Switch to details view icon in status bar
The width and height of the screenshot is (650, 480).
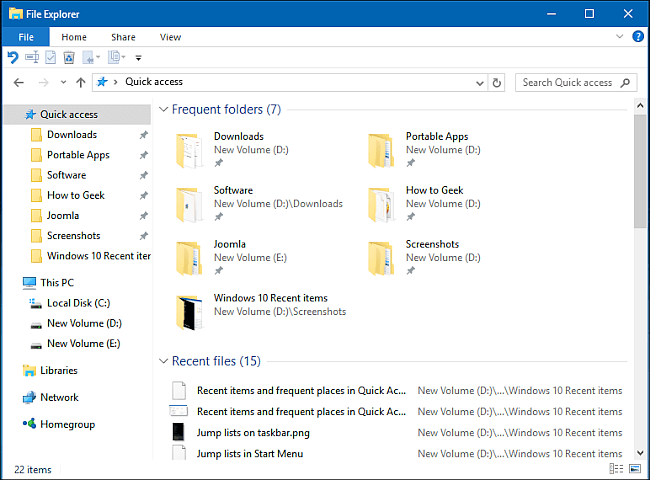point(616,469)
